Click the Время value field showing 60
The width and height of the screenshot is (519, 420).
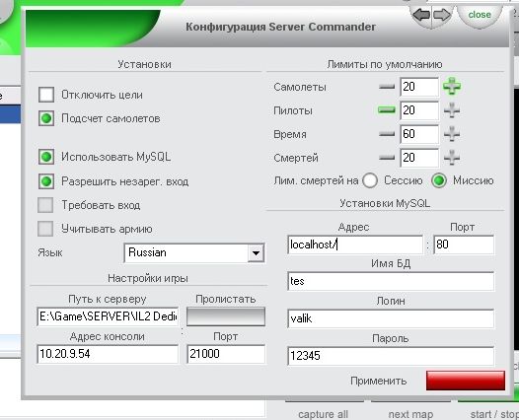tap(419, 134)
